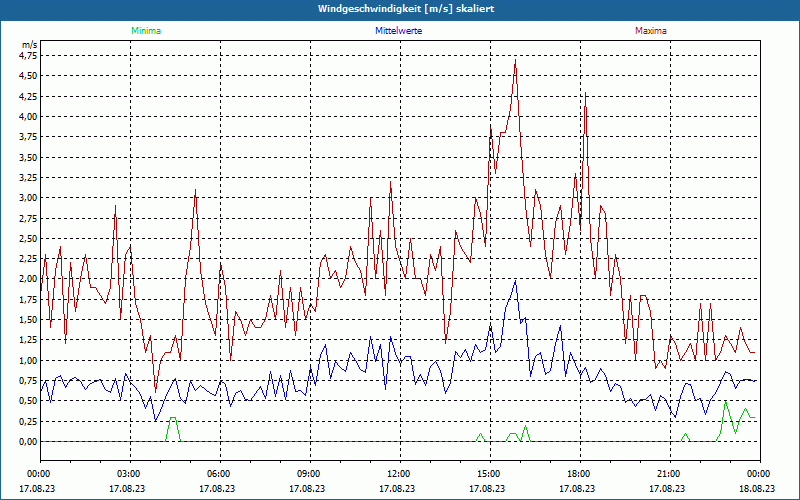Click the 2,50 y-axis value
Image resolution: width=800 pixels, height=500 pixels.
point(28,238)
